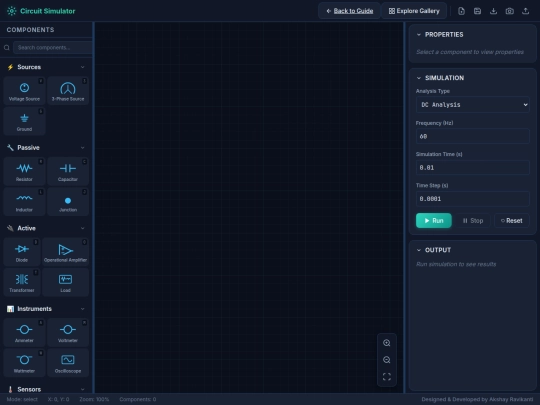This screenshot has height=405, width=540.
Task: Zoom in on the canvas
Action: click(387, 343)
